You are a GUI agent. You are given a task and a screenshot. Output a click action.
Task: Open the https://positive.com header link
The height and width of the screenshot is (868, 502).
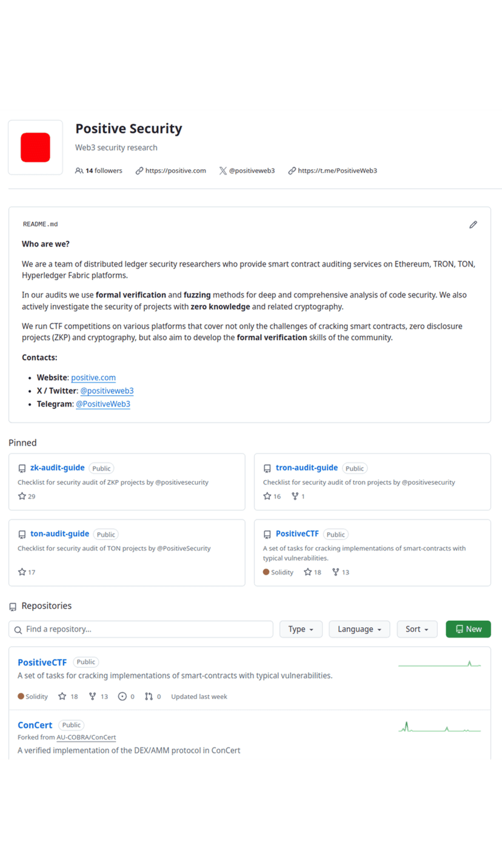[176, 171]
